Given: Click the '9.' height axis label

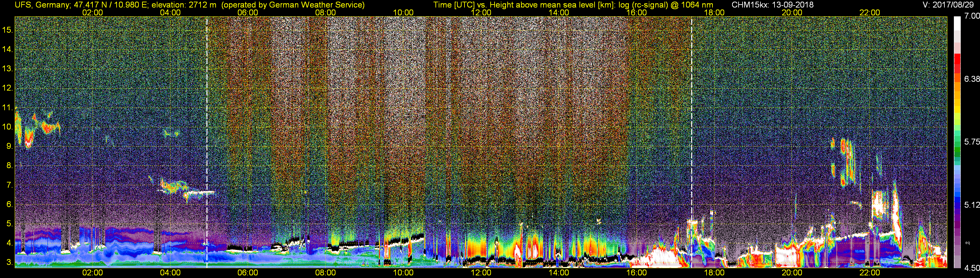Looking at the screenshot, I should pyautogui.click(x=10, y=146).
